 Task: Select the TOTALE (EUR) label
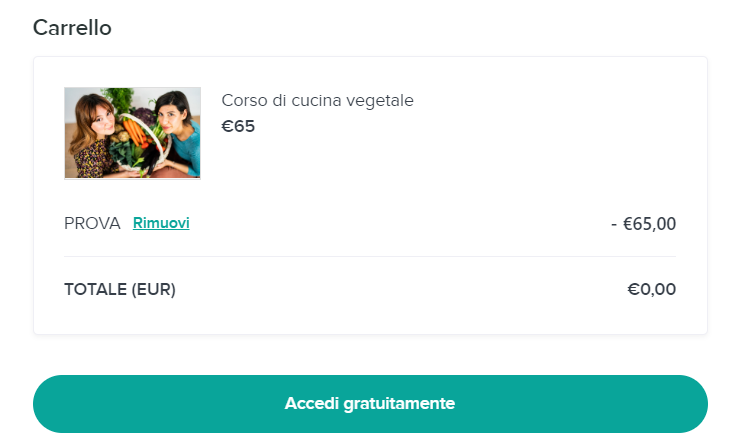tap(120, 290)
